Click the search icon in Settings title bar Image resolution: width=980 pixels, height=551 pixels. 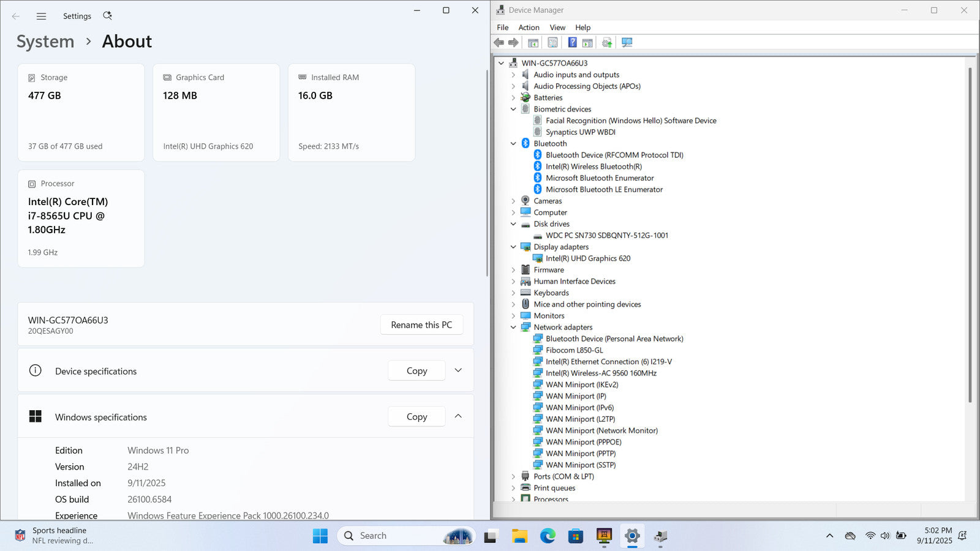coord(107,16)
